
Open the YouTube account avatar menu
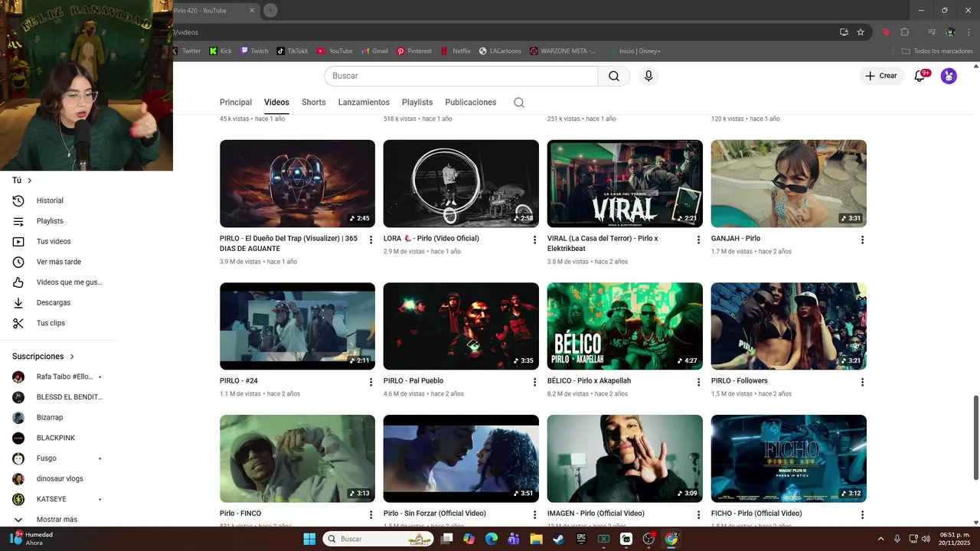pyautogui.click(x=949, y=76)
